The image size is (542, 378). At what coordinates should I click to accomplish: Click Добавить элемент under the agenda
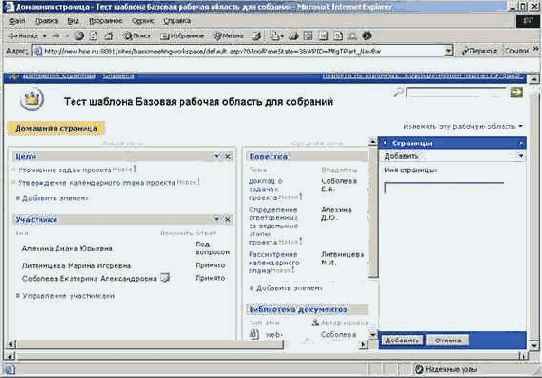289,288
